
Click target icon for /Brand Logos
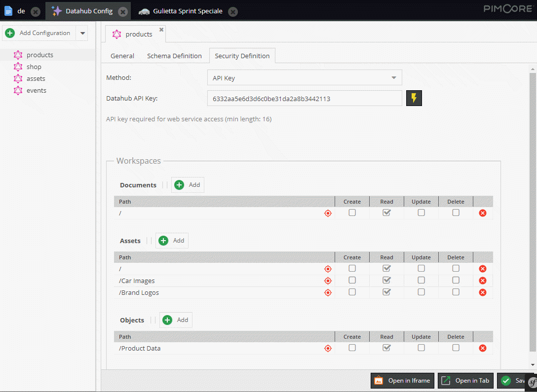pyautogui.click(x=328, y=292)
